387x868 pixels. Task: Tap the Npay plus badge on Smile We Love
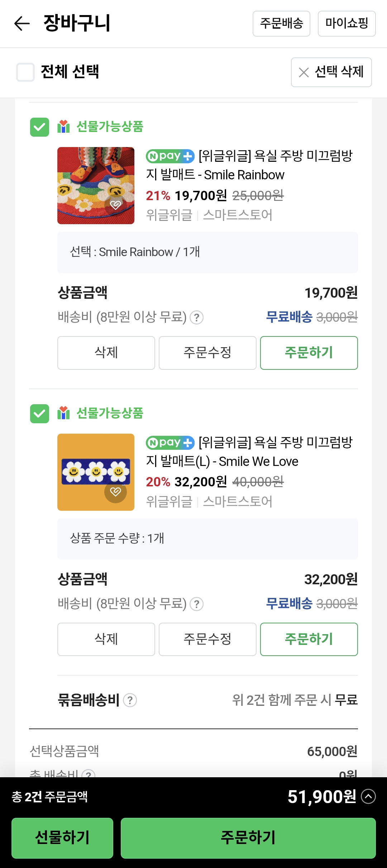coord(170,443)
